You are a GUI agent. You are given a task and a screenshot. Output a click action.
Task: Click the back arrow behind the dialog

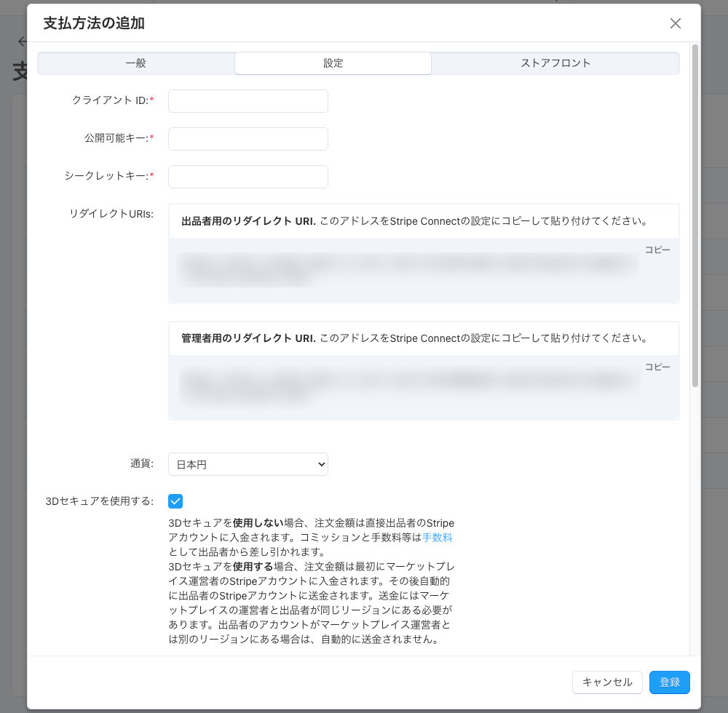pyautogui.click(x=23, y=41)
